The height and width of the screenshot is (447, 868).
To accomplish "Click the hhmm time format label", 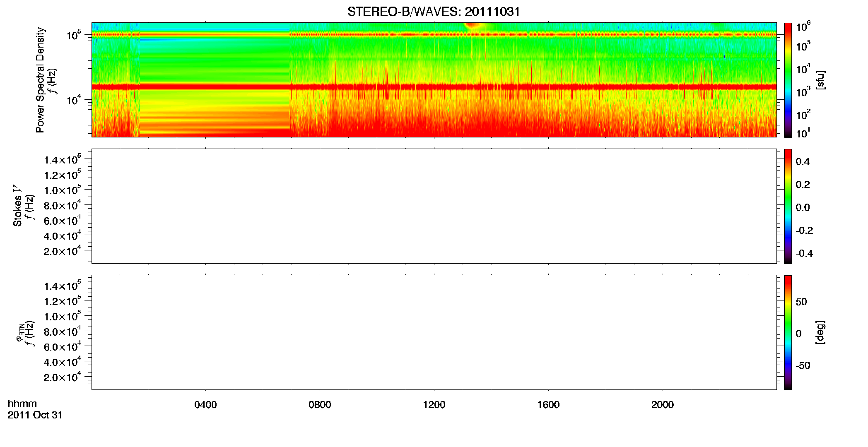I will 22,404.
